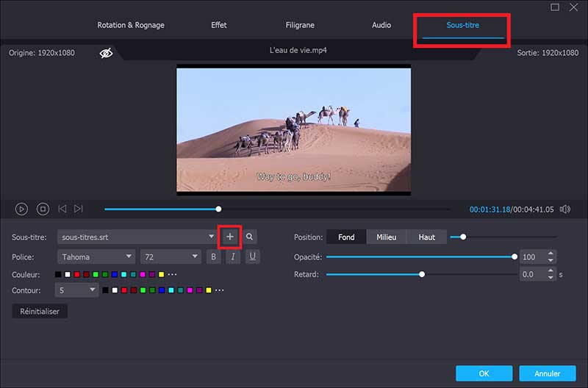Set subtitle position to Milieu
This screenshot has height=388, width=588.
click(387, 237)
